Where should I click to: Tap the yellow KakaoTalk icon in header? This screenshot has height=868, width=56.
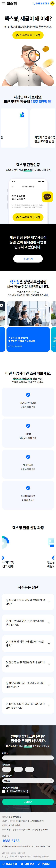point(52,4)
